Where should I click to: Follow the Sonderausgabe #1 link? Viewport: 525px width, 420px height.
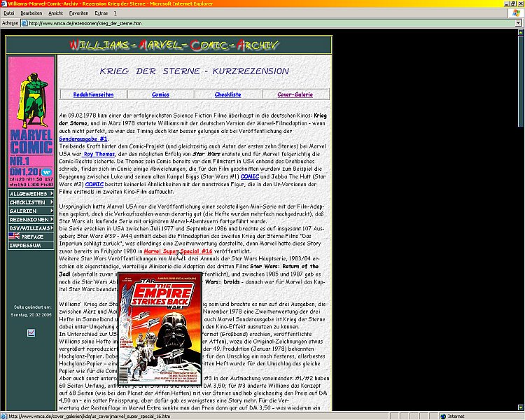[83, 139]
